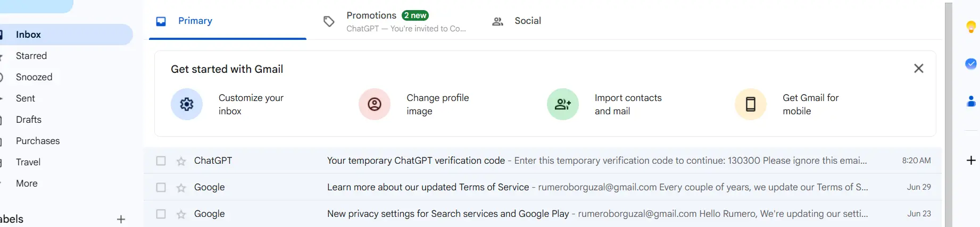Image resolution: width=980 pixels, height=227 pixels.
Task: Open Contacts from the side panel
Action: [x=971, y=101]
